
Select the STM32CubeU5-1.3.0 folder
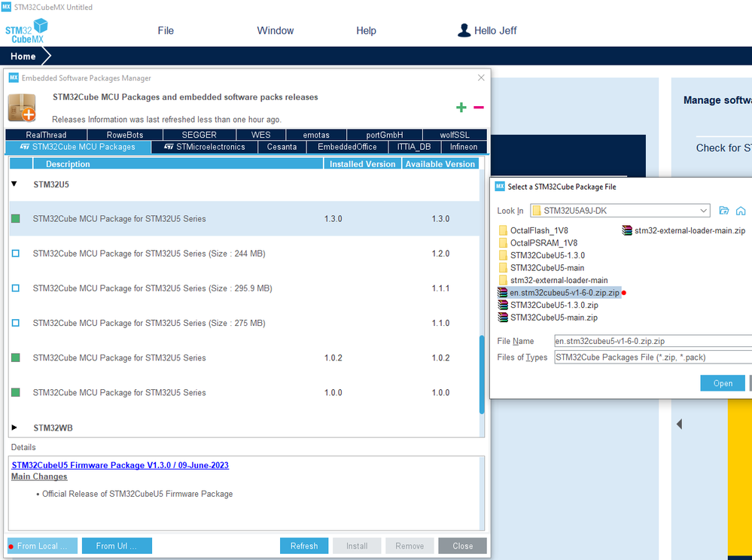point(542,256)
